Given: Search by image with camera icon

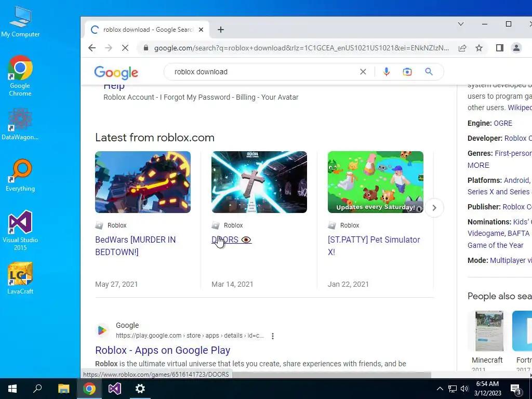Looking at the screenshot, I should pyautogui.click(x=407, y=72).
